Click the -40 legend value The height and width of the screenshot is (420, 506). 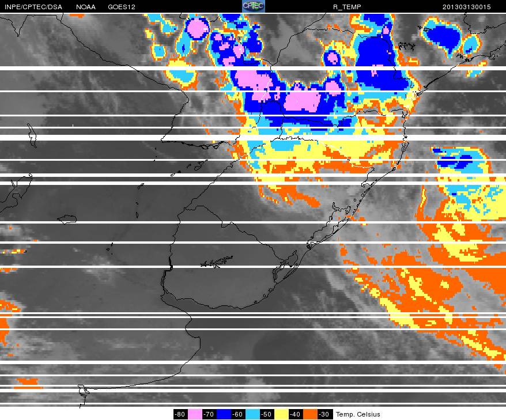pos(295,414)
